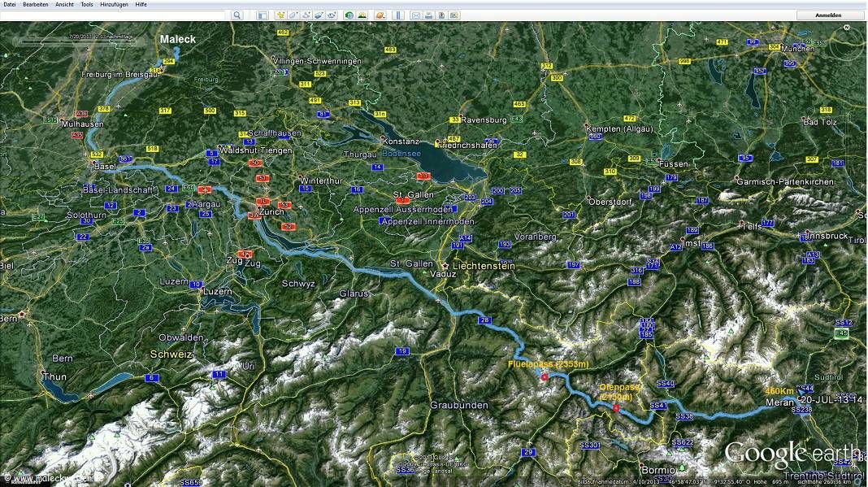Viewport: 868px width, 487px height.
Task: Select the add path tool
Action: click(x=306, y=15)
